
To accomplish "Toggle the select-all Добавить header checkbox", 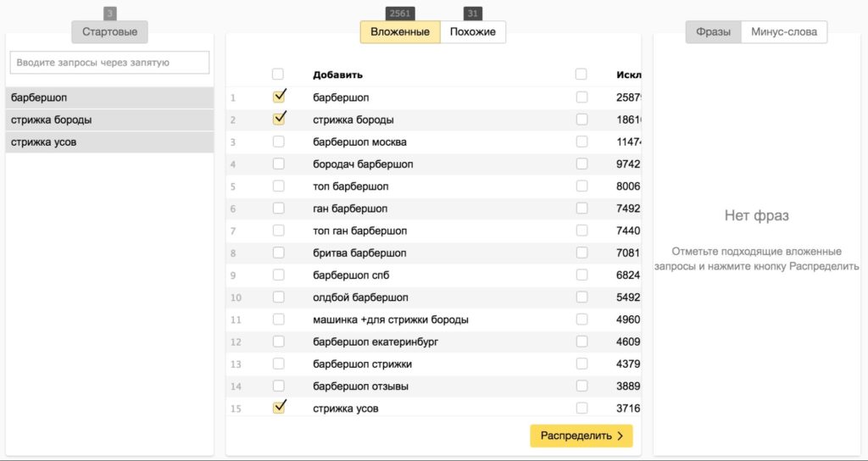I will pos(278,75).
